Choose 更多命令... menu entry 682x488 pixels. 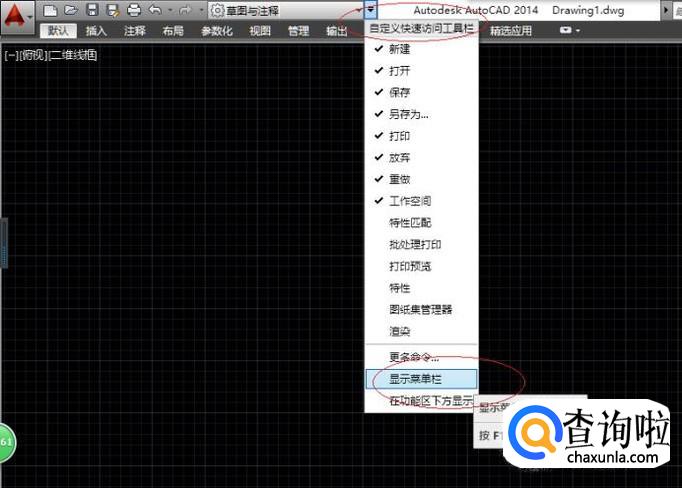421,358
